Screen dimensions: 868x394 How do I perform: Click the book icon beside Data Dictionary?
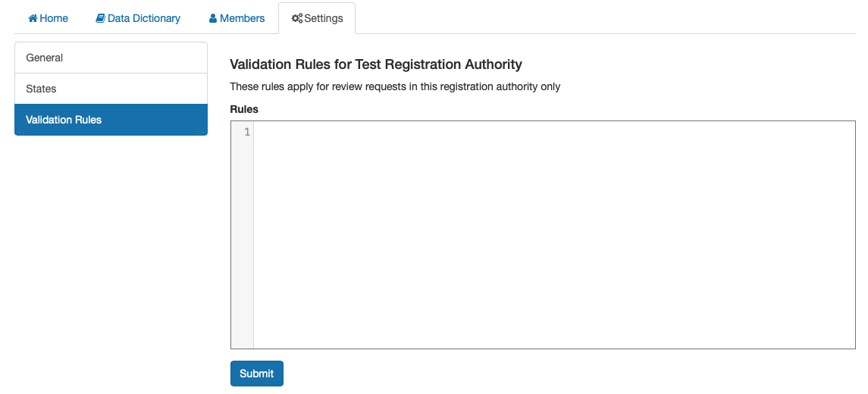pyautogui.click(x=100, y=18)
